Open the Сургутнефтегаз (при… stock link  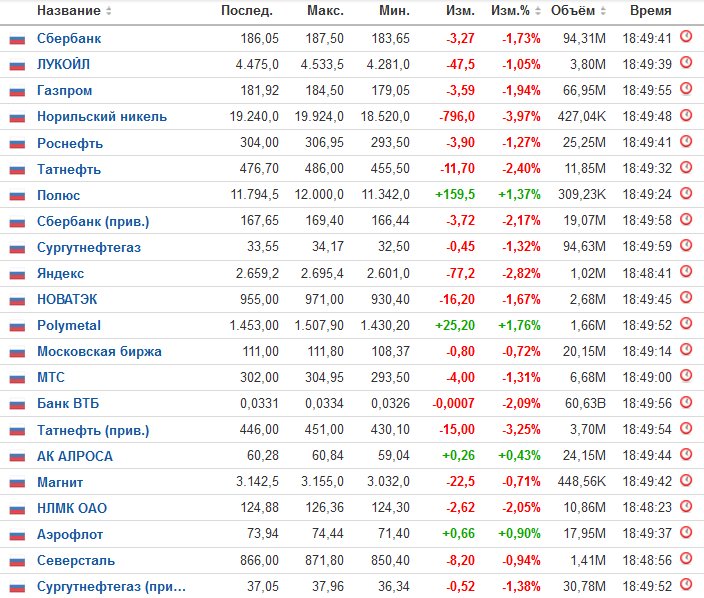pyautogui.click(x=111, y=586)
